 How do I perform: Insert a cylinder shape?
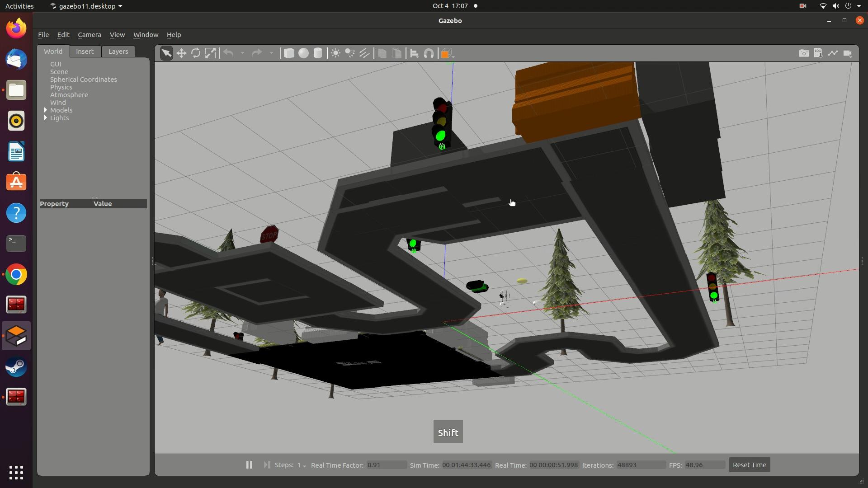pos(318,53)
